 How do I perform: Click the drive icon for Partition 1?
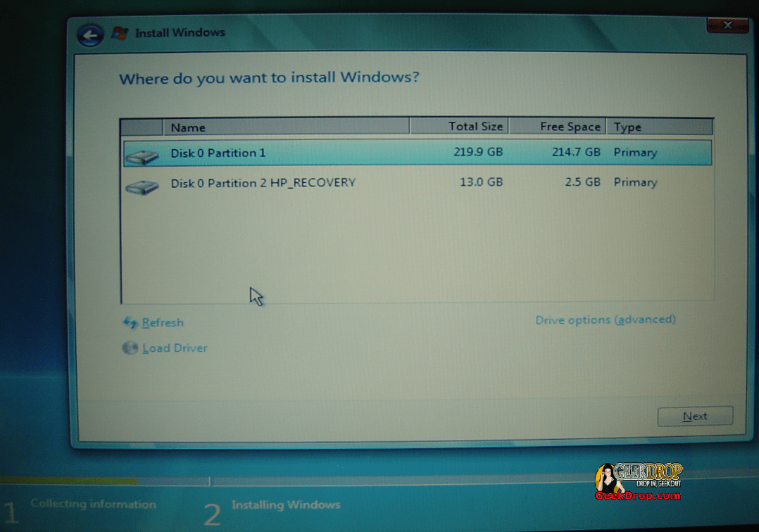[142, 156]
